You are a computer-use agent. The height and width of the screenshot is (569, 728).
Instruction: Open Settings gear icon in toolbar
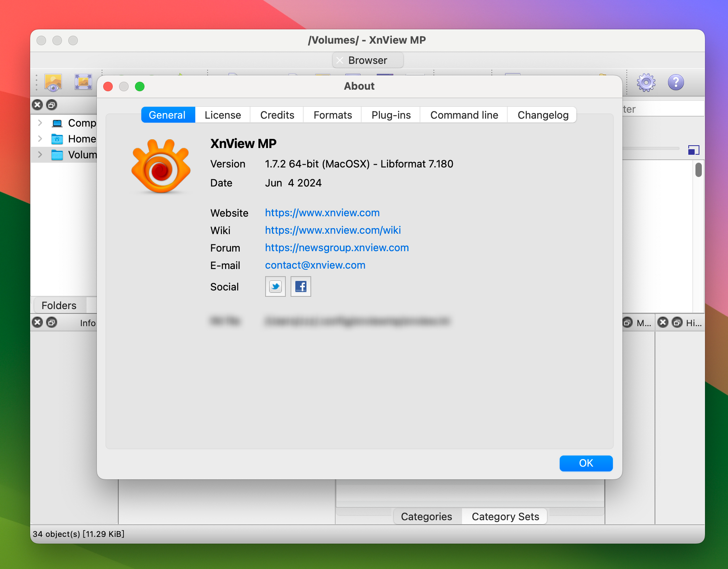click(x=646, y=83)
